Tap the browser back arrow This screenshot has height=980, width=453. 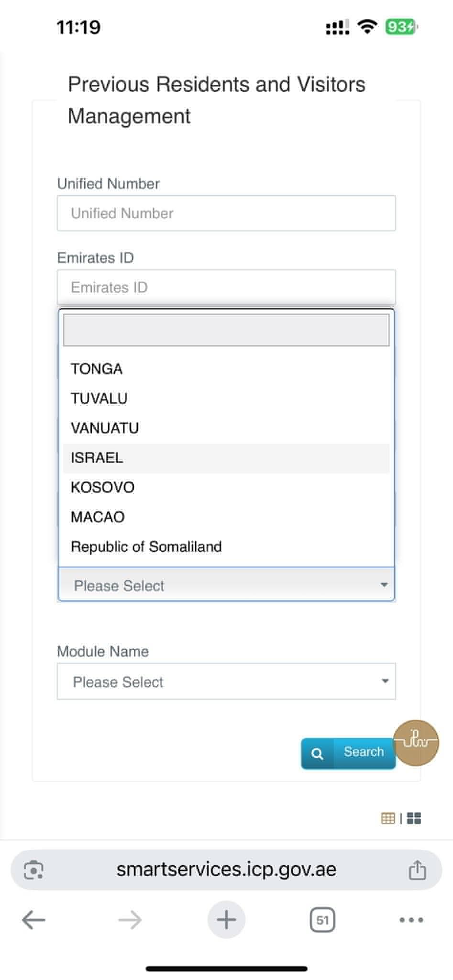(x=33, y=920)
